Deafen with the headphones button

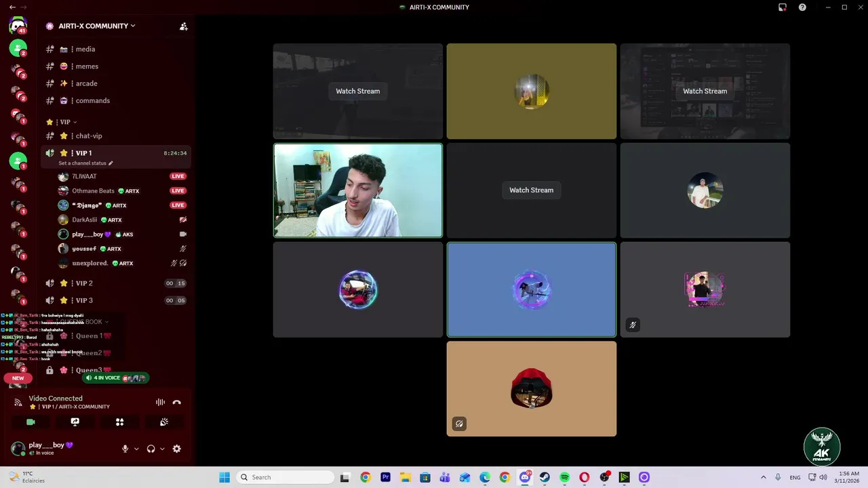(x=151, y=449)
